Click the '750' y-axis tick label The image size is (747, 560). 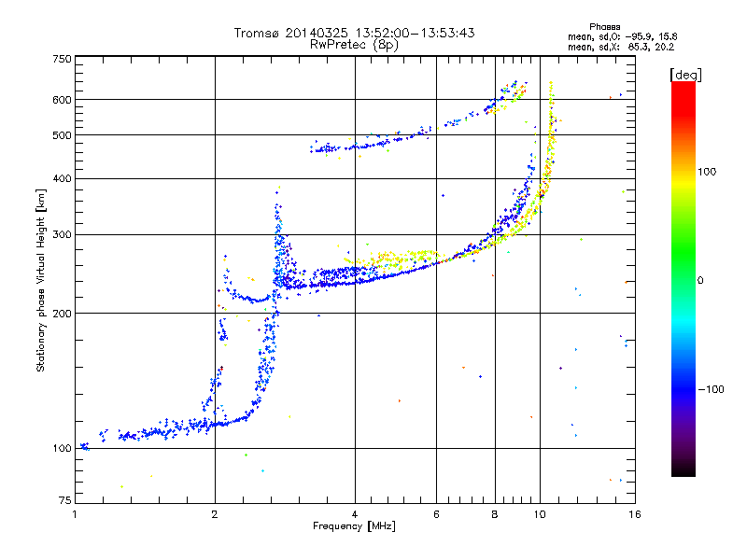pos(62,59)
